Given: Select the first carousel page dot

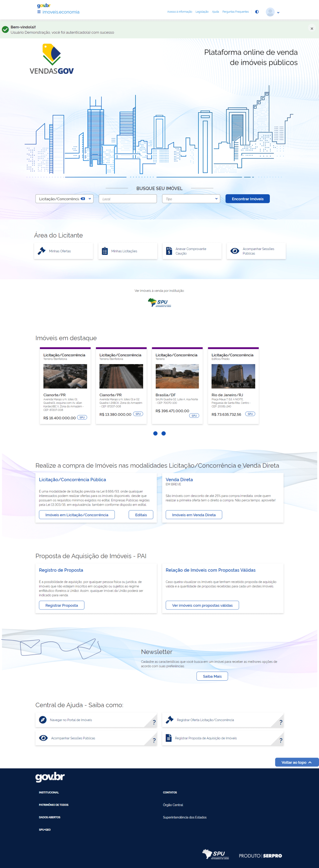Looking at the screenshot, I should (155, 433).
